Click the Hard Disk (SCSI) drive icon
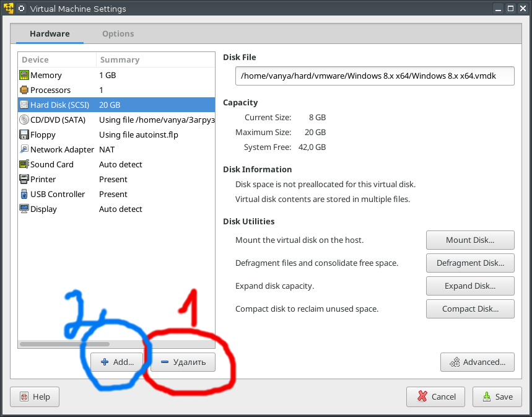 click(24, 105)
